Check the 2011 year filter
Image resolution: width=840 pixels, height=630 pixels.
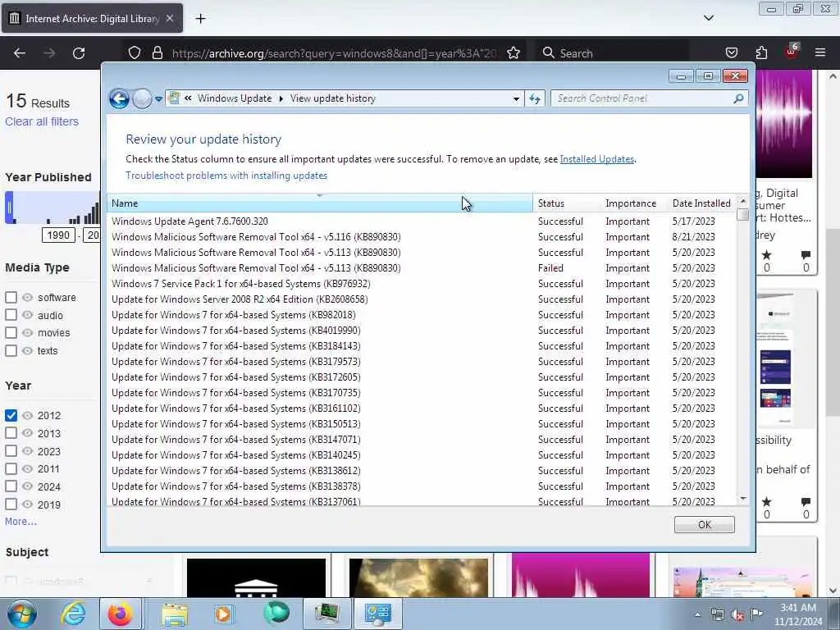coord(11,468)
